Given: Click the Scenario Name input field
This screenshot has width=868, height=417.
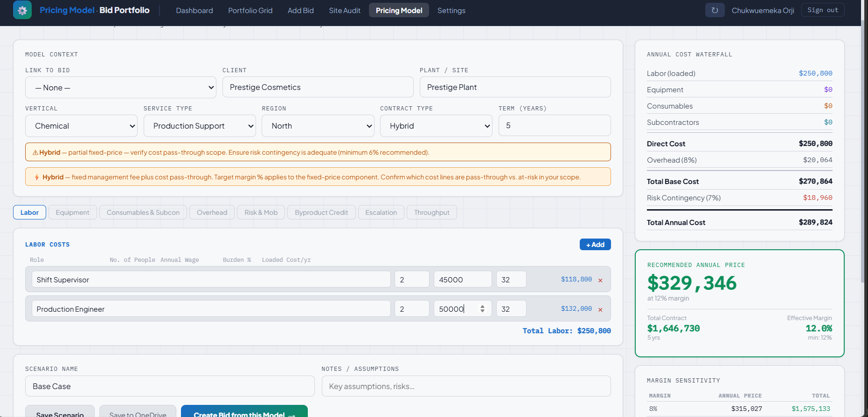Looking at the screenshot, I should [169, 386].
